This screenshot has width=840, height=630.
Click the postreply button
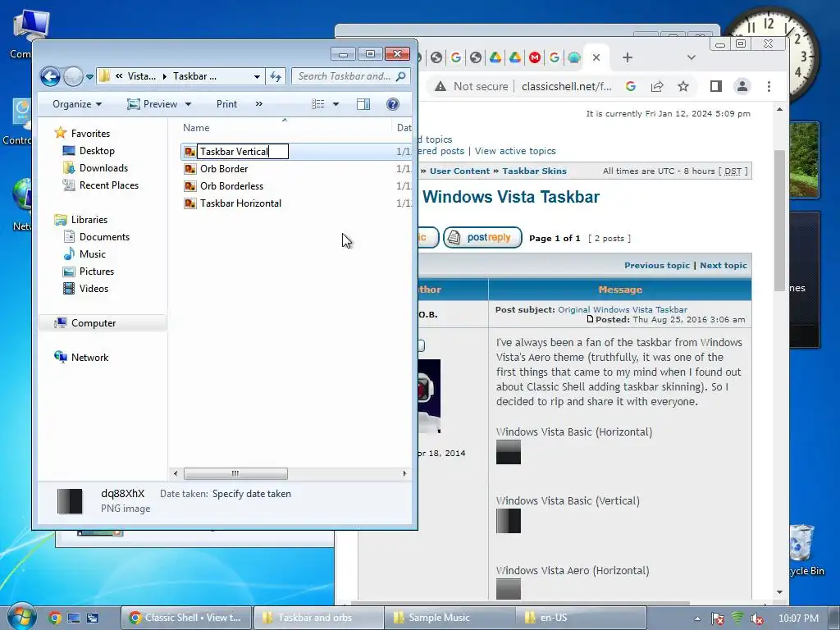coord(482,237)
